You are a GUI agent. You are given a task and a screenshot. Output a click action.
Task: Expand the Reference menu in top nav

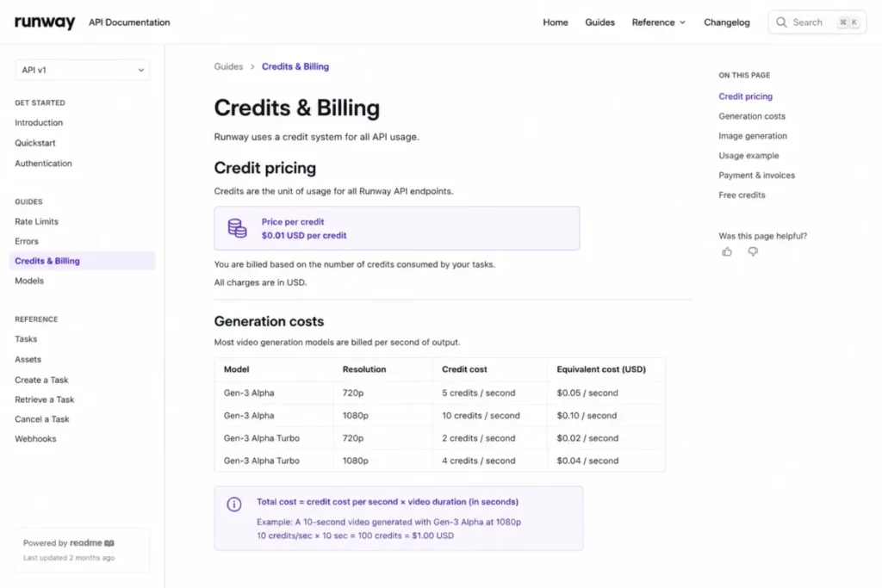point(658,22)
